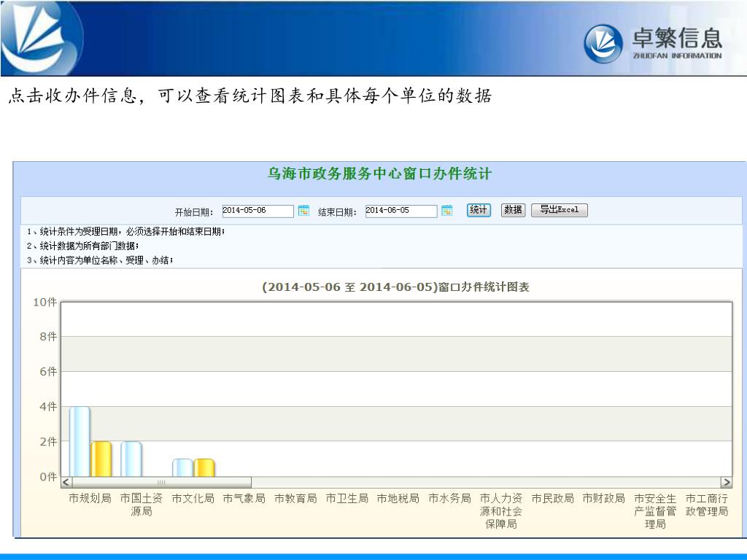Click the 市民政局 axis label
The width and height of the screenshot is (747, 560).
point(553,499)
